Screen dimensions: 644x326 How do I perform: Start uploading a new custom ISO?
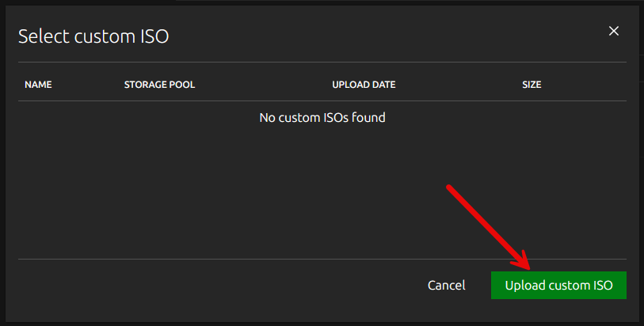558,285
